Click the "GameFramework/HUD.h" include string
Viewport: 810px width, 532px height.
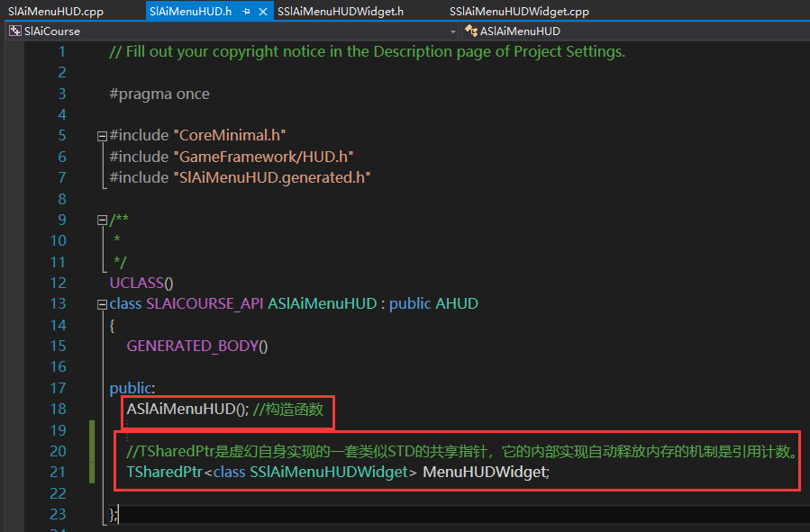[263, 157]
